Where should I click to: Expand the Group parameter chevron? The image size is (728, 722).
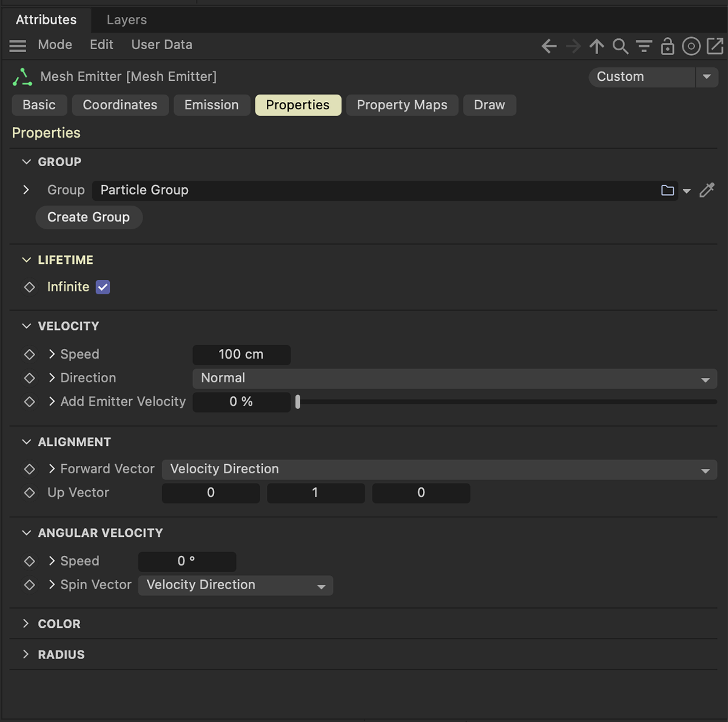[x=26, y=190]
